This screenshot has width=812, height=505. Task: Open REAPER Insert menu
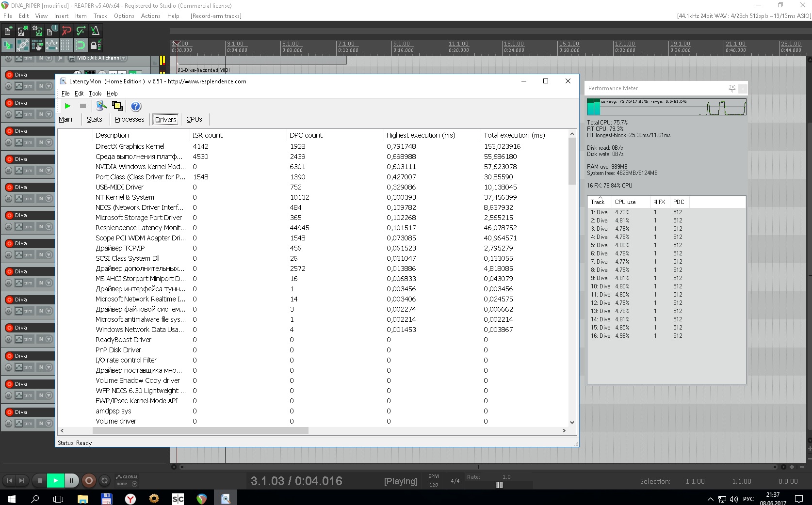(61, 16)
